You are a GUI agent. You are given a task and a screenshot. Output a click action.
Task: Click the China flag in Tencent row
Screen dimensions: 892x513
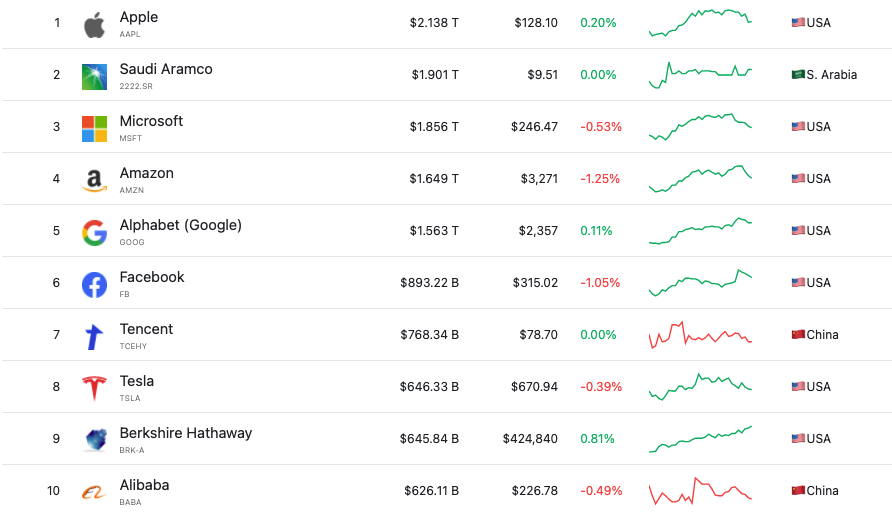tap(798, 334)
